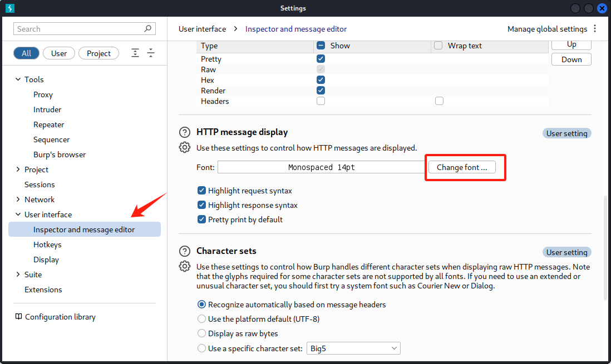Click the Up button
Screen dimensions: 611x364
pyautogui.click(x=571, y=44)
